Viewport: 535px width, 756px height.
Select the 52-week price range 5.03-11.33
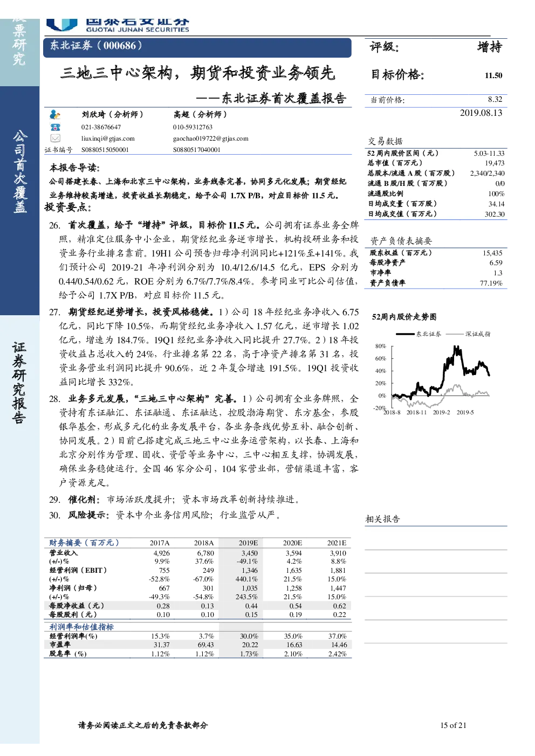click(489, 154)
